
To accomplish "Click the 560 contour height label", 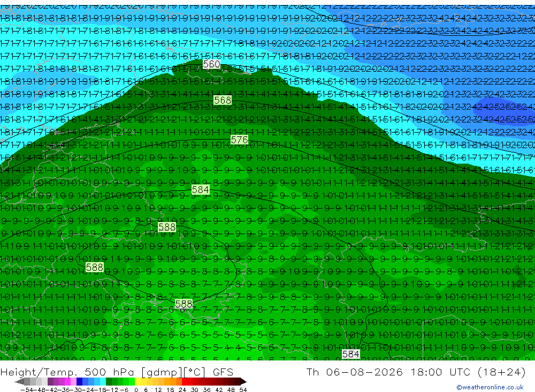I will tap(211, 64).
